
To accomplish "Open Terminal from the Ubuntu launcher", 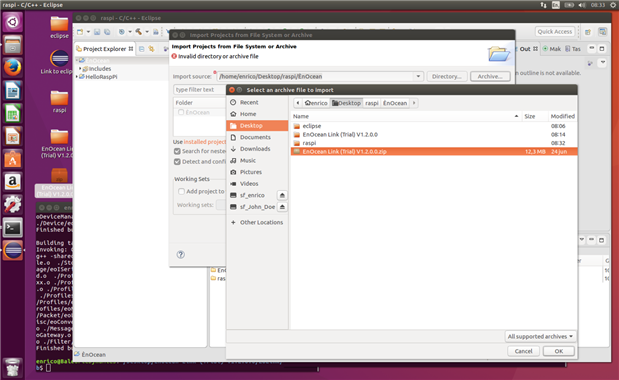I will click(x=13, y=228).
